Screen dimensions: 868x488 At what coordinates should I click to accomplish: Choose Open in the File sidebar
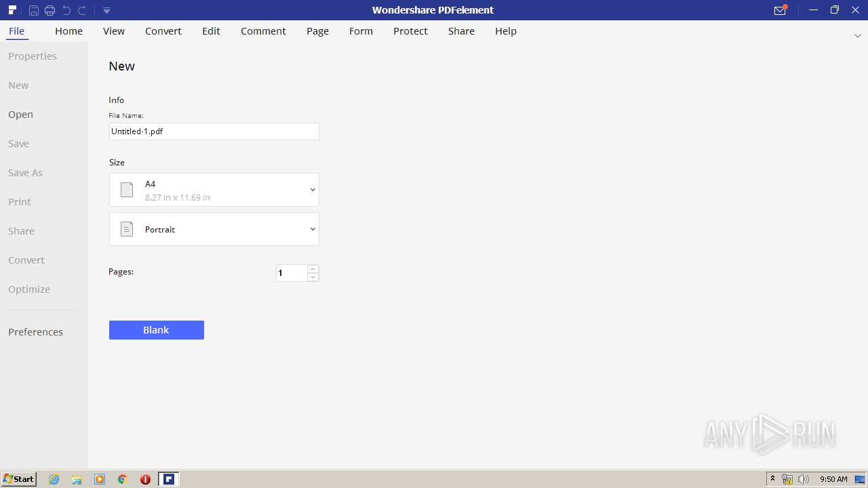pyautogui.click(x=20, y=115)
